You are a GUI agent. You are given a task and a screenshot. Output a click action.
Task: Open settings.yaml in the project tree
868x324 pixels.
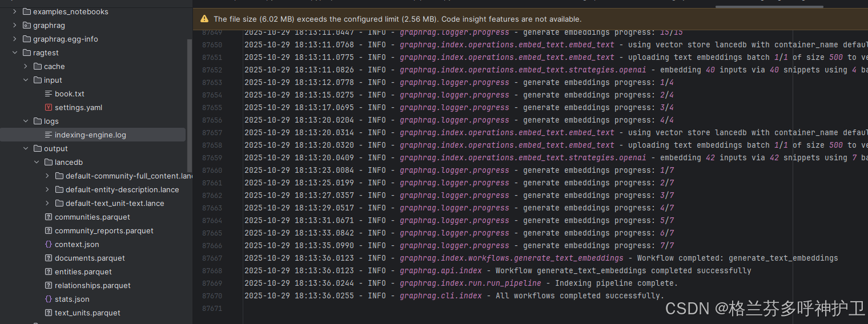(78, 107)
